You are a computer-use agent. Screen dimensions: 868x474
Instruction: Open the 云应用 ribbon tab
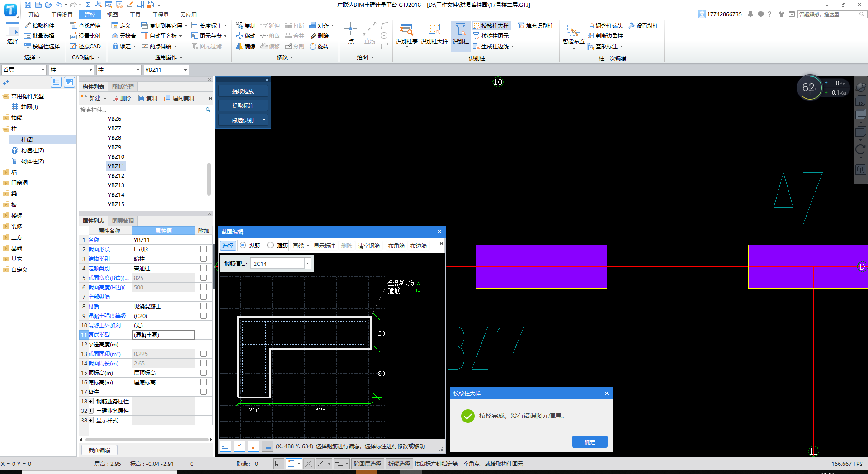(x=189, y=14)
